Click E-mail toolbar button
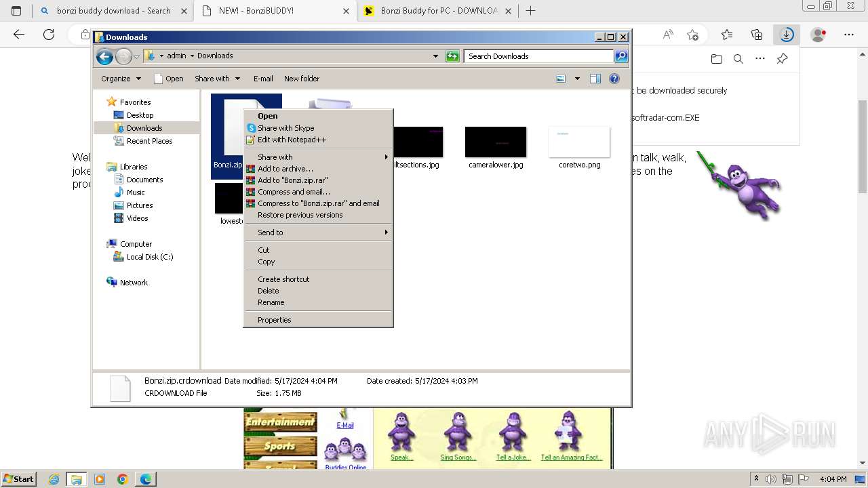868x488 pixels. pos(263,79)
